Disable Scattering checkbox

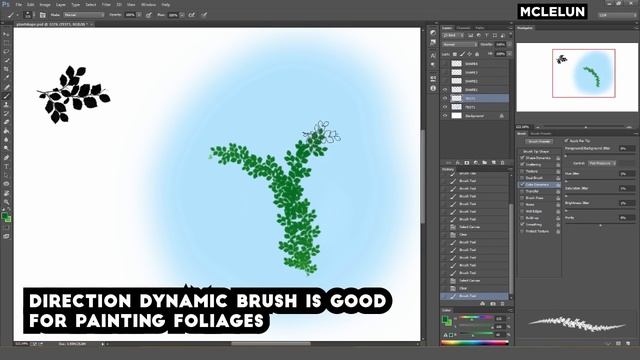522,164
